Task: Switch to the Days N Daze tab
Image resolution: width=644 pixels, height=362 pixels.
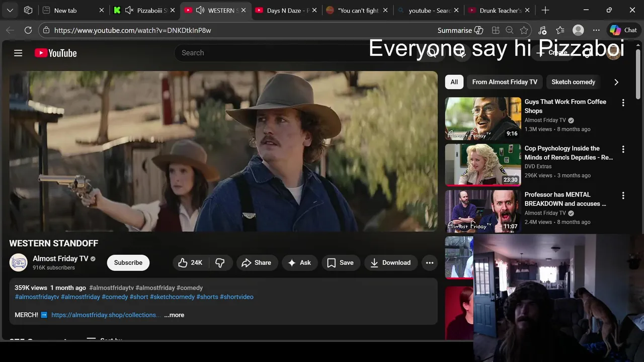Action: click(x=287, y=10)
